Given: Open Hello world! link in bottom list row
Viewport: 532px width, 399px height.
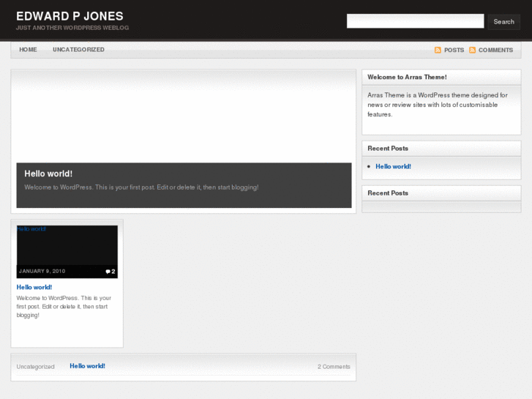Looking at the screenshot, I should point(87,366).
